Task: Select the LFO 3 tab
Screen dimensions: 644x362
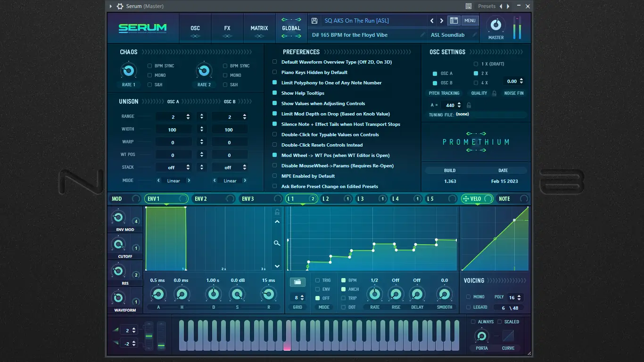Action: 372,199
